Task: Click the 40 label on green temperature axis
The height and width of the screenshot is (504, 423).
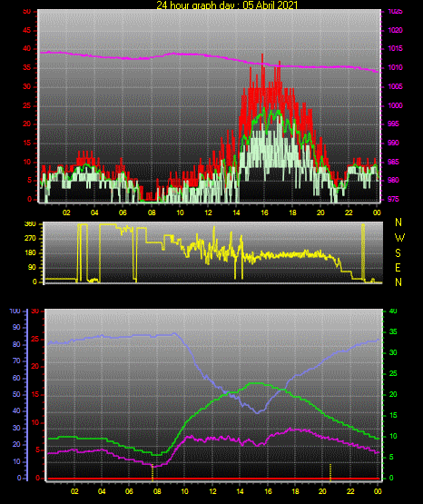Action: [x=393, y=311]
